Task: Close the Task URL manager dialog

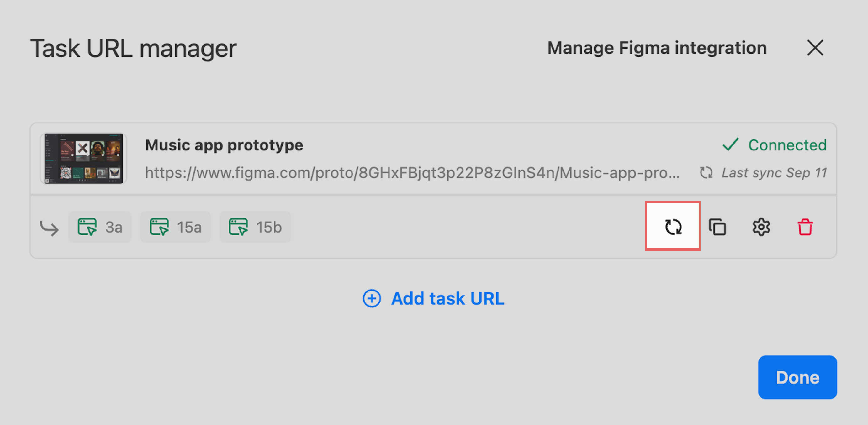Action: [x=815, y=48]
